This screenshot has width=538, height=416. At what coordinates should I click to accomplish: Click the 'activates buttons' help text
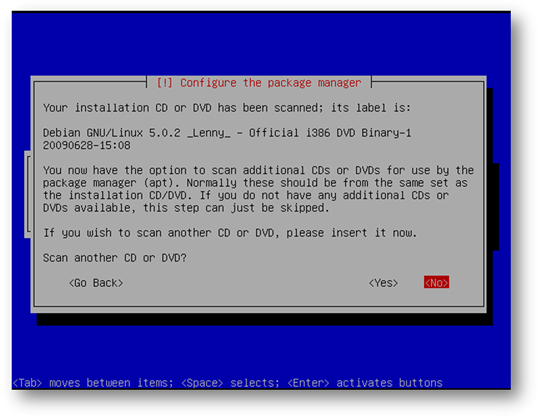389,383
